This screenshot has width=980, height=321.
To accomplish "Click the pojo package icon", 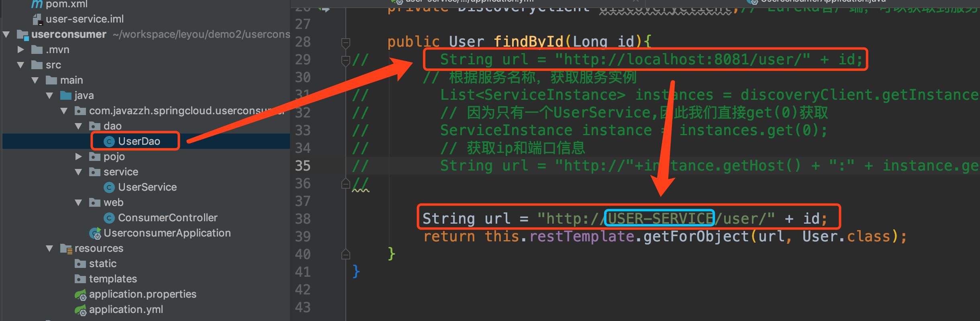I will click(95, 157).
